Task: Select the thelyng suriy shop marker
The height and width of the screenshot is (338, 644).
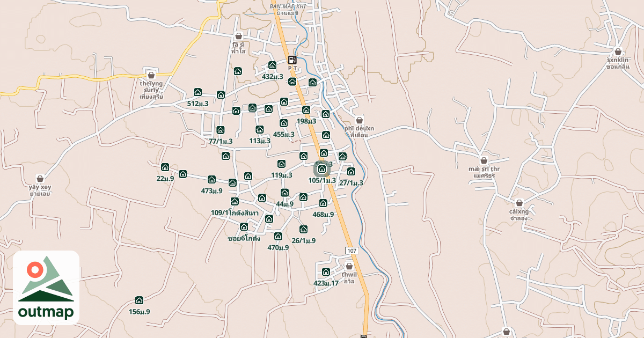Action: pyautogui.click(x=151, y=75)
